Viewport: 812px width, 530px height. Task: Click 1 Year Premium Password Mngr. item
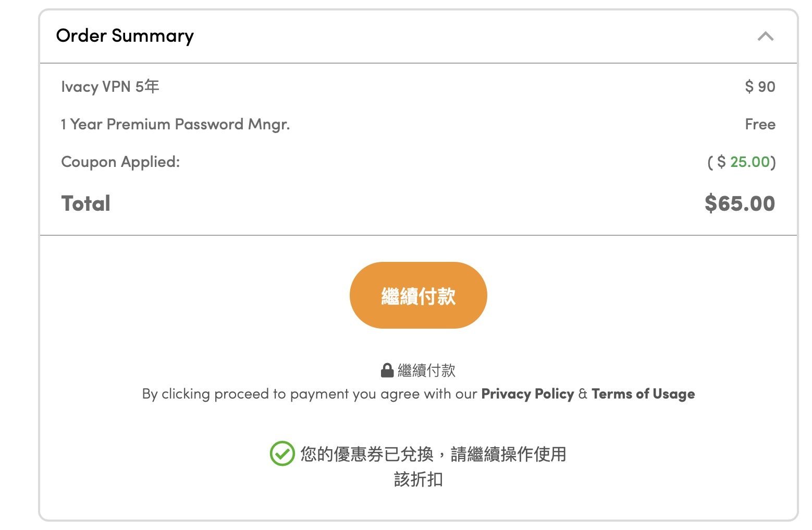tap(175, 124)
